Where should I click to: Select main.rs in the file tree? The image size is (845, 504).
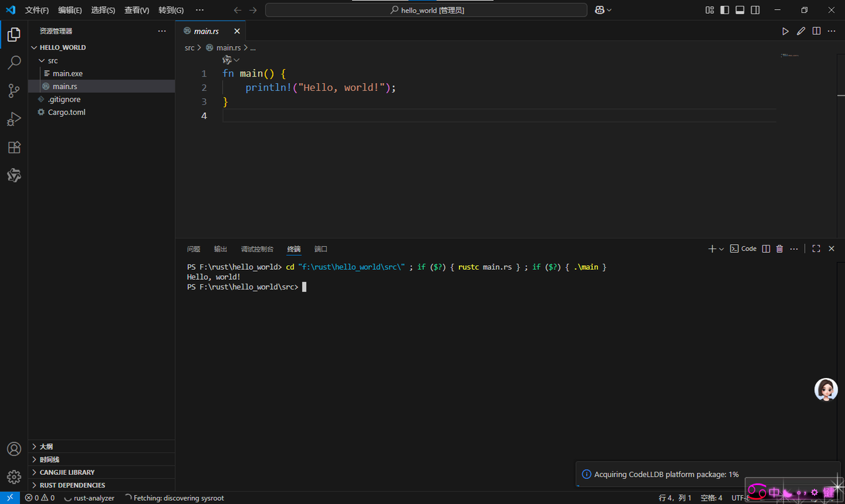pos(102,86)
